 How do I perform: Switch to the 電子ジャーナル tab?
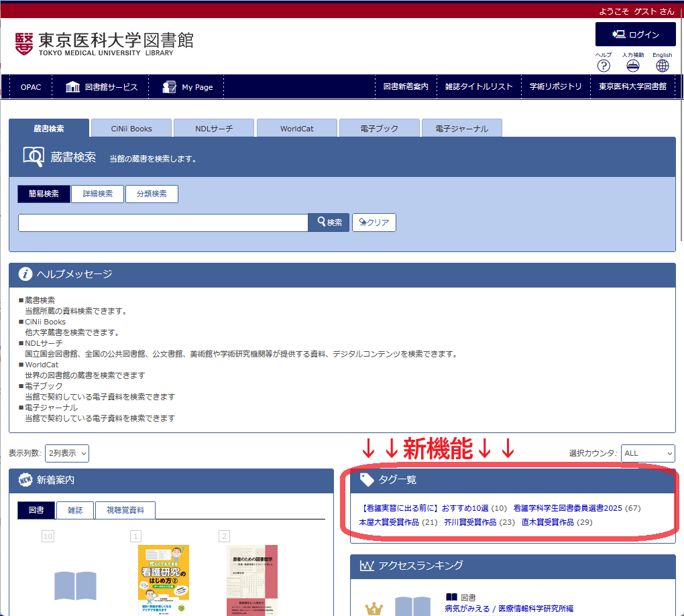point(461,129)
